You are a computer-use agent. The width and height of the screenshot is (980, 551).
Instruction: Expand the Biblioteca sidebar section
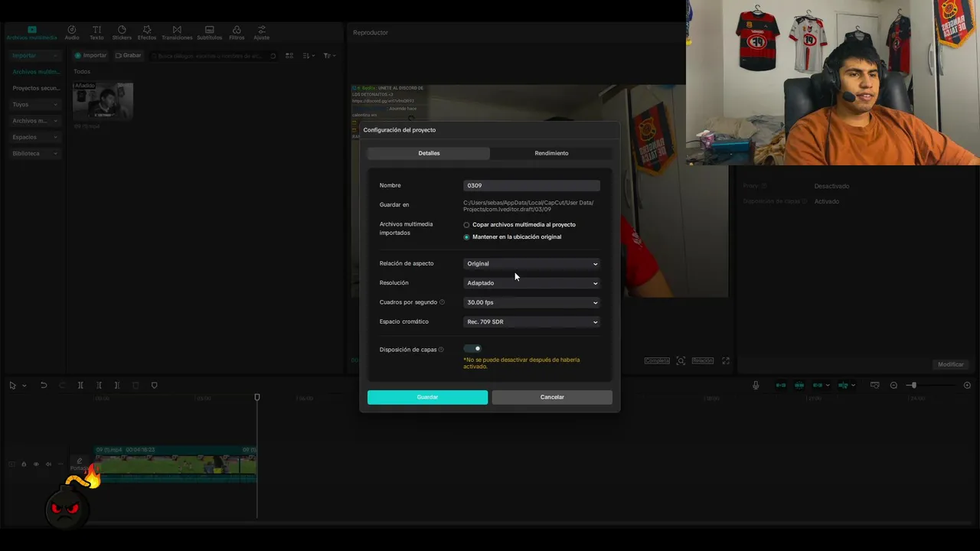click(34, 154)
